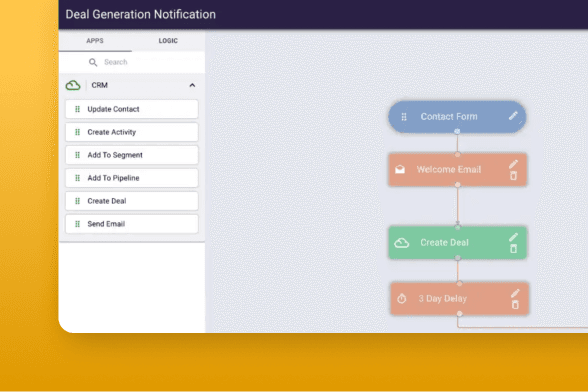Click the Create Deal output connector
The image size is (588, 392).
point(458,258)
